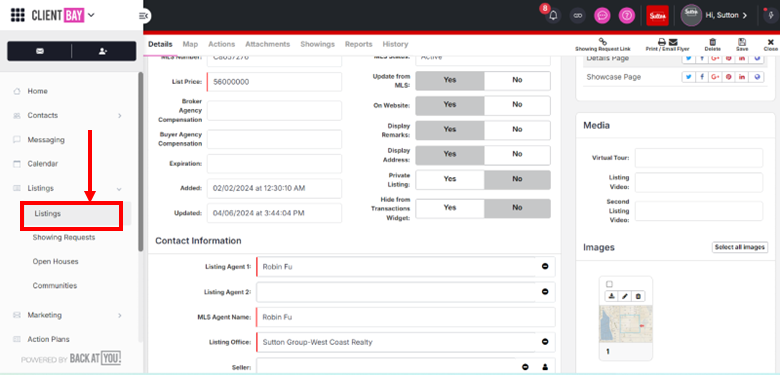Open Action Plans in the sidebar

coord(48,340)
